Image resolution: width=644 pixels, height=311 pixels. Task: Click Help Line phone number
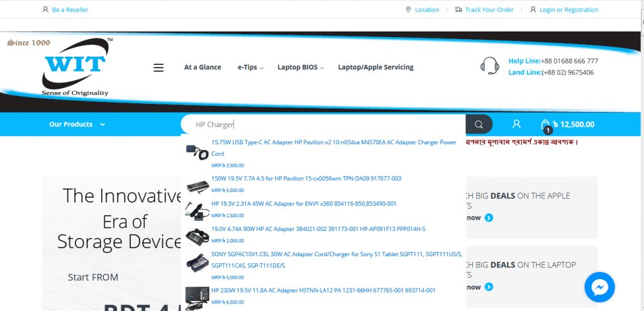(x=569, y=61)
